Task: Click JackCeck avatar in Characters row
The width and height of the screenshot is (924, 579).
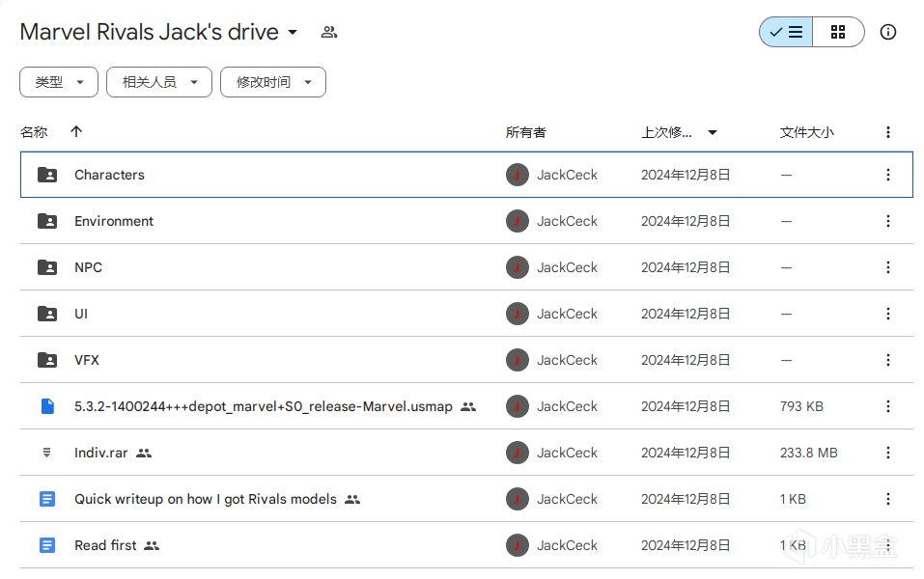Action: point(518,175)
